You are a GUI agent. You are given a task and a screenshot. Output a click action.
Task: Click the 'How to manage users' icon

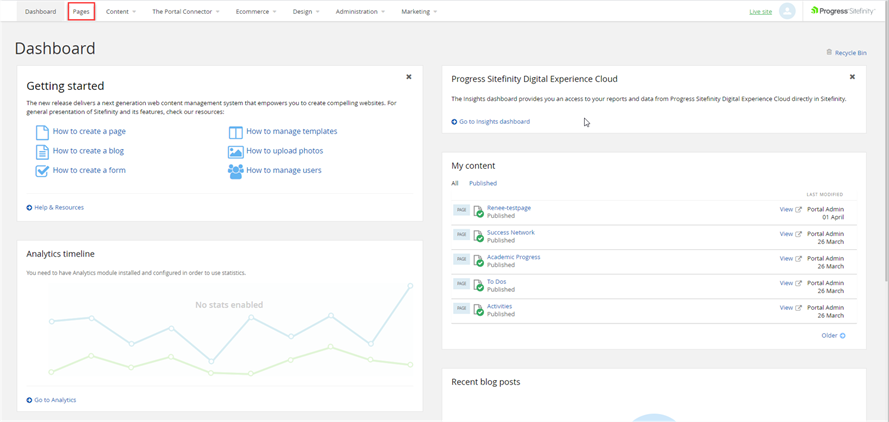(x=236, y=171)
